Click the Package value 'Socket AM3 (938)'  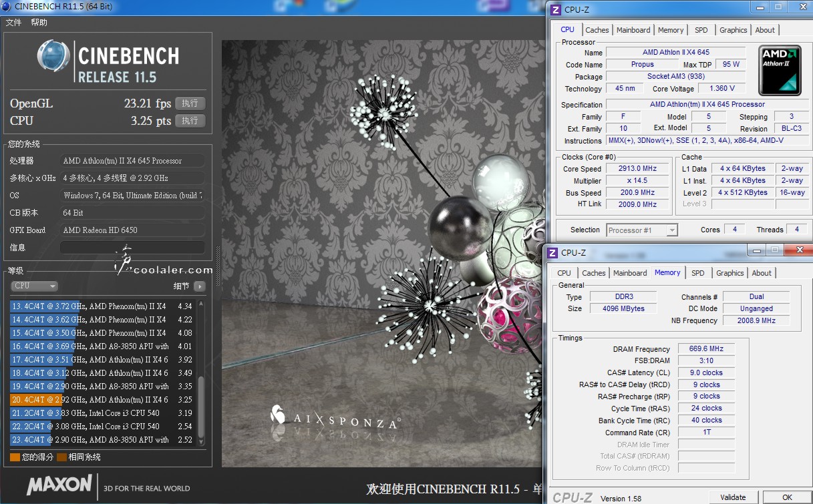(x=676, y=77)
